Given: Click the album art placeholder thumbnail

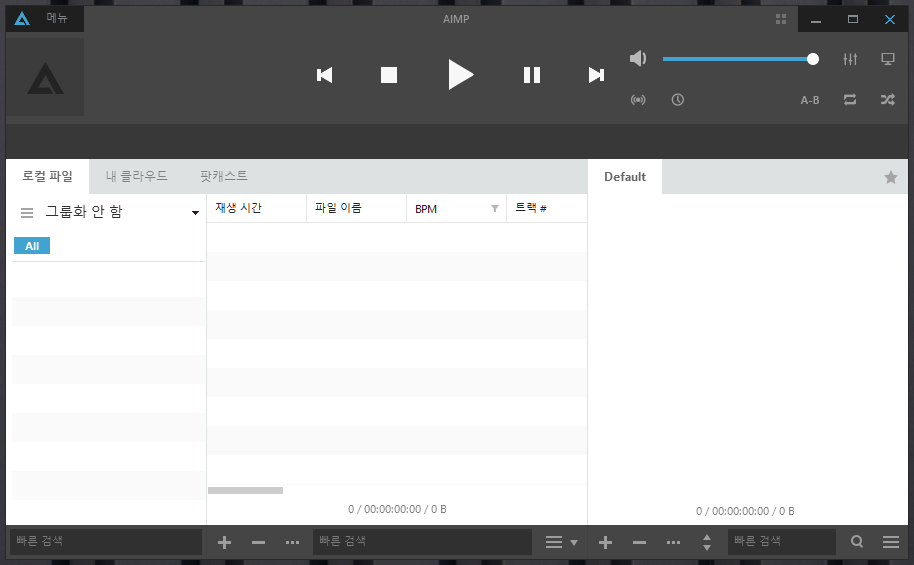Looking at the screenshot, I should point(45,77).
